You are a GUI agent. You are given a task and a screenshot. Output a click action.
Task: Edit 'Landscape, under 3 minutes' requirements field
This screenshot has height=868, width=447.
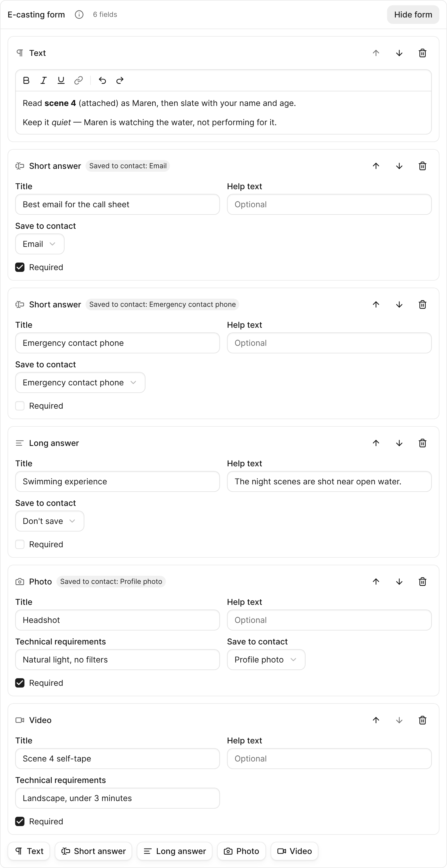pos(118,798)
